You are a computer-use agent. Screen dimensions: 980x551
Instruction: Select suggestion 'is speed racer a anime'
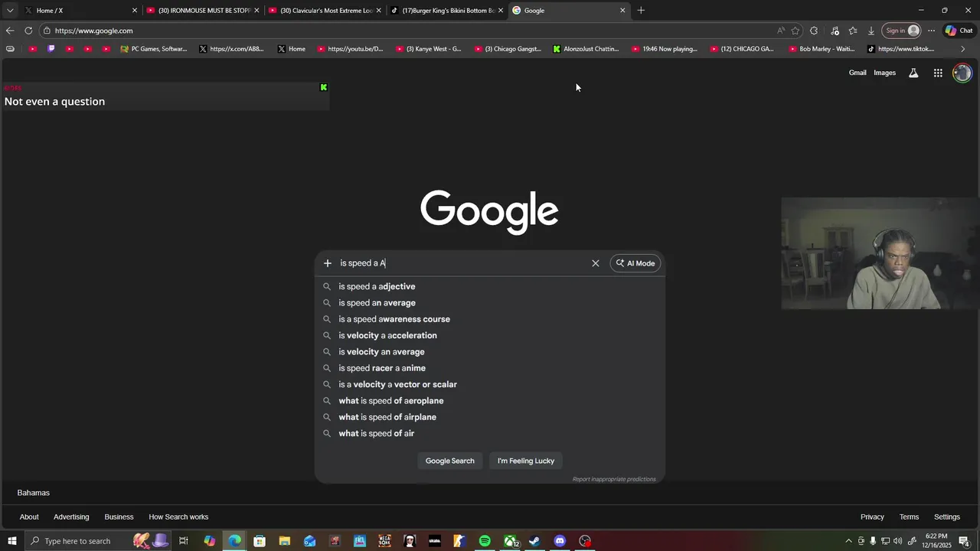490,368
